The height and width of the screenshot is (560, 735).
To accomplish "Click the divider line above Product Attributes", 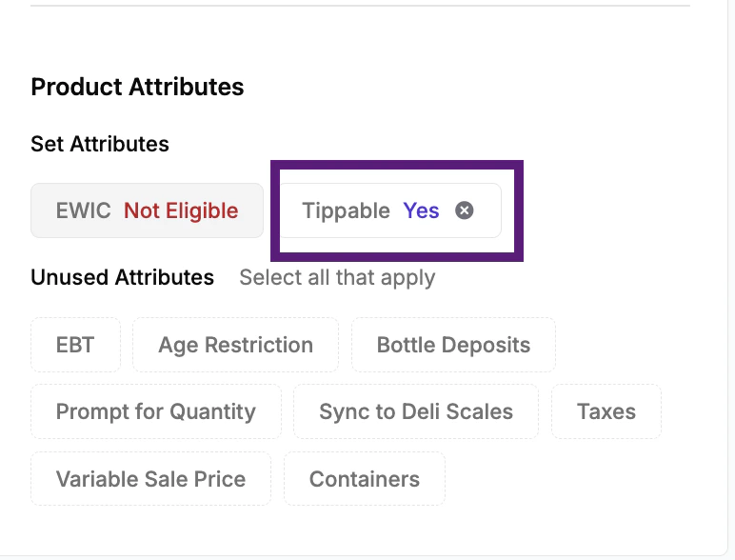I will coord(360,6).
